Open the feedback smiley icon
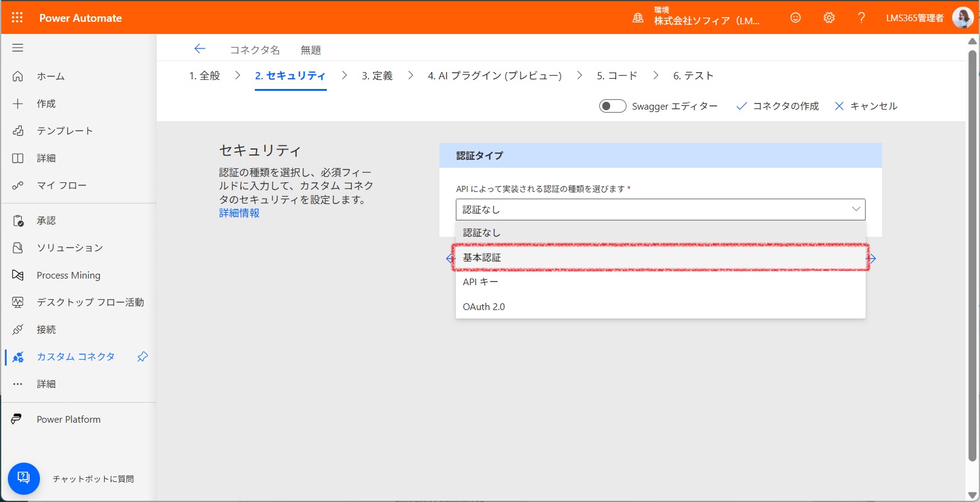980x502 pixels. tap(795, 18)
